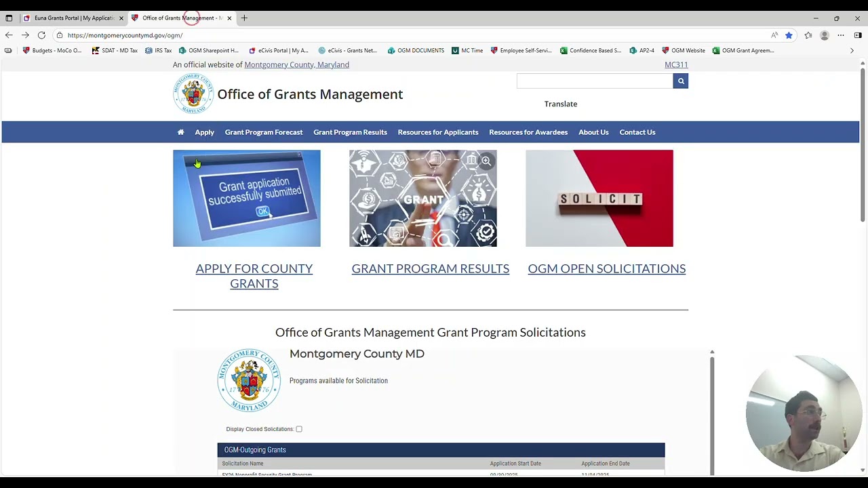868x488 pixels.
Task: Click the Application Start Date column header
Action: [x=515, y=464]
